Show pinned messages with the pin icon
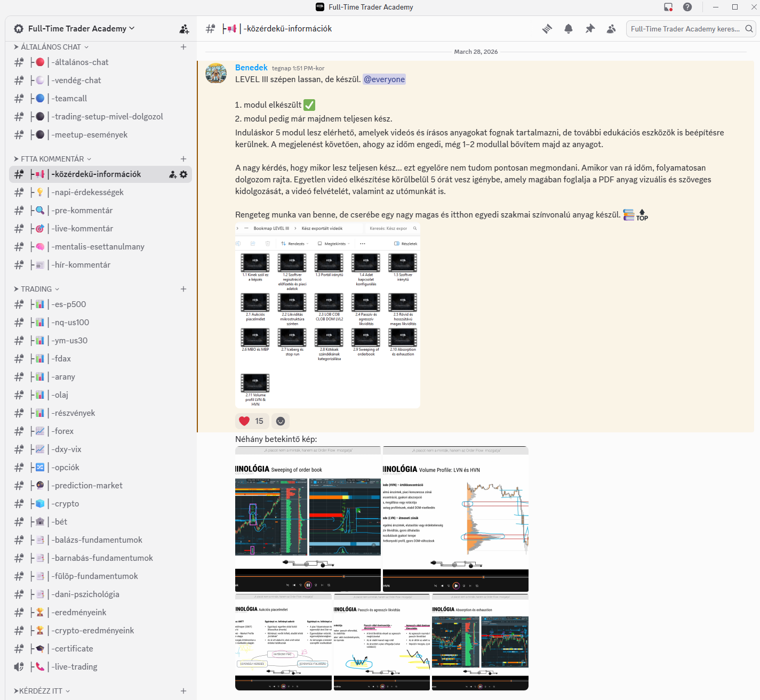The image size is (760, 700). 590,29
